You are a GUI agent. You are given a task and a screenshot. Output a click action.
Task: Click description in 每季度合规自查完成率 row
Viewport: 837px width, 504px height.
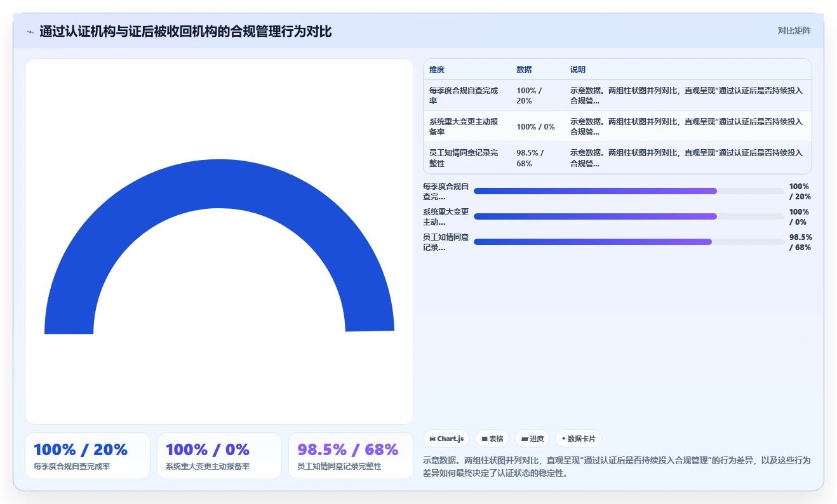click(686, 95)
